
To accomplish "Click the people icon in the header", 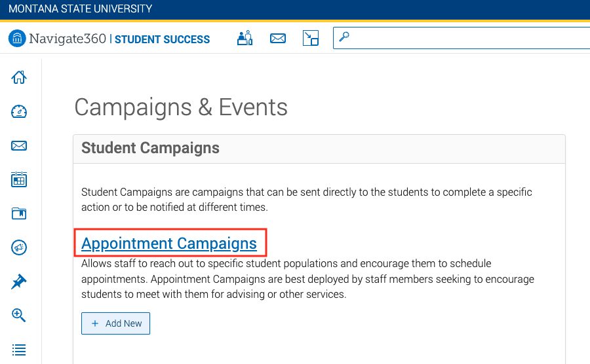I will 245,38.
